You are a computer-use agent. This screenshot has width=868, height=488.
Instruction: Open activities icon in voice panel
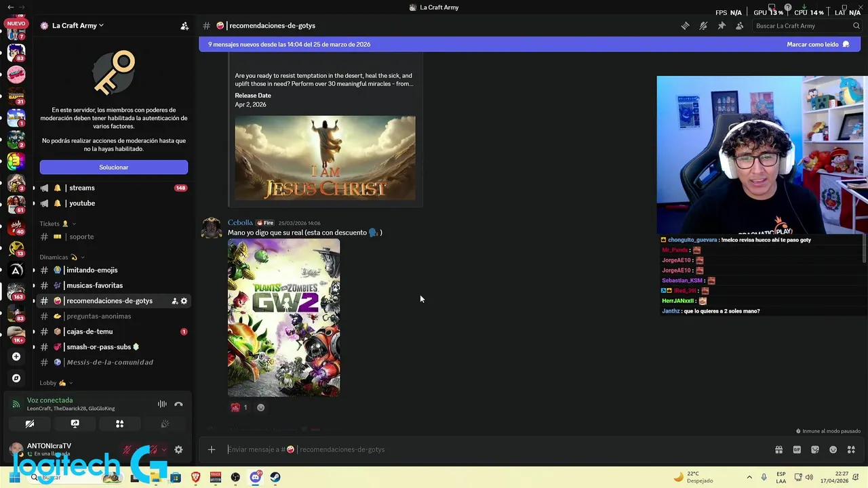point(119,424)
